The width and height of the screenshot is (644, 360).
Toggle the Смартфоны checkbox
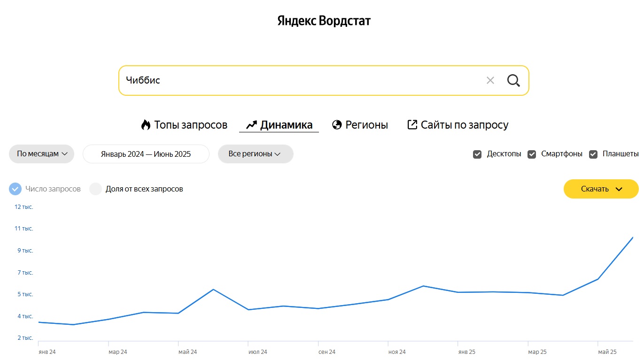point(532,154)
